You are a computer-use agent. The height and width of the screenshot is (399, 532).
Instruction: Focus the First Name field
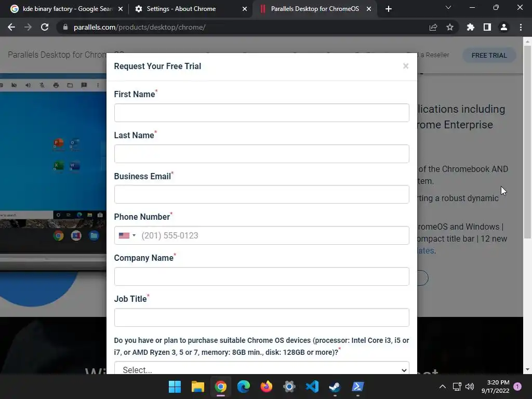click(262, 113)
